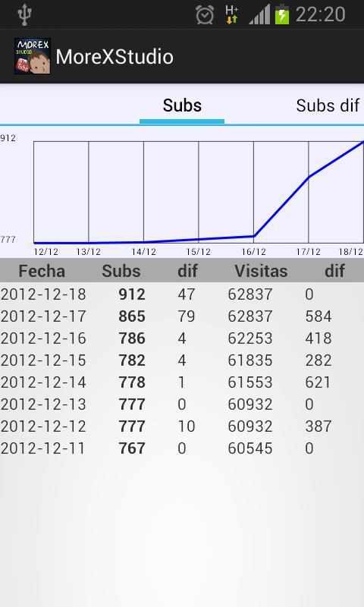Select the 2012-12-15 date row
This screenshot has height=607, width=364.
pos(182,360)
